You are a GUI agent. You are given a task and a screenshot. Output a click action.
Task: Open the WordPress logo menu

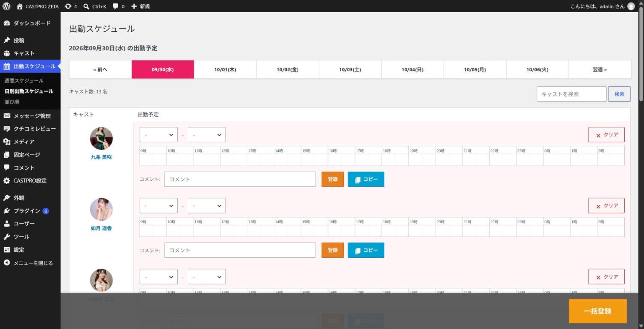[6, 6]
